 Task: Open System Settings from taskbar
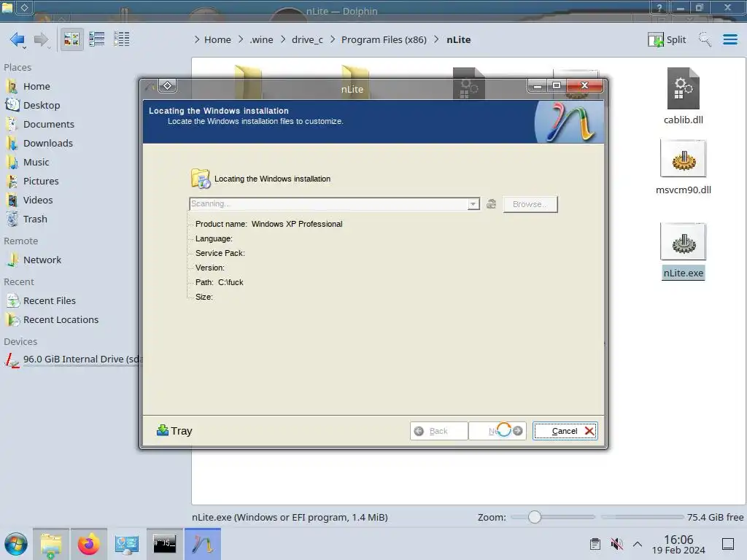coord(127,544)
